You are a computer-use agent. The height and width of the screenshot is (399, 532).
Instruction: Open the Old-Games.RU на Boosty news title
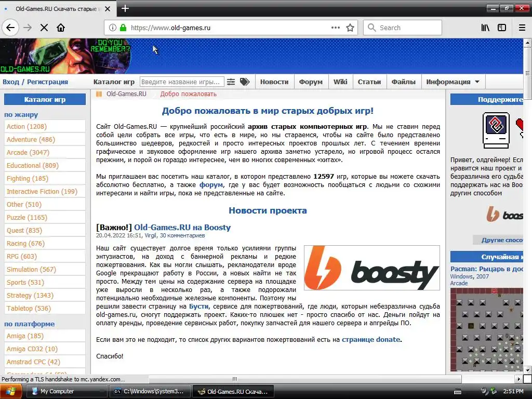[x=182, y=228]
